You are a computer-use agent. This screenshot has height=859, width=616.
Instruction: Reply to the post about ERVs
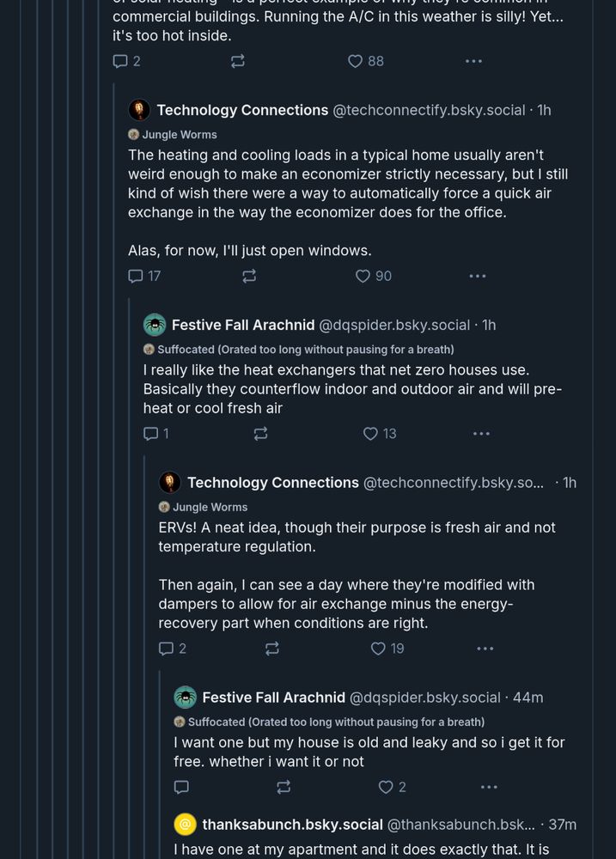165,649
